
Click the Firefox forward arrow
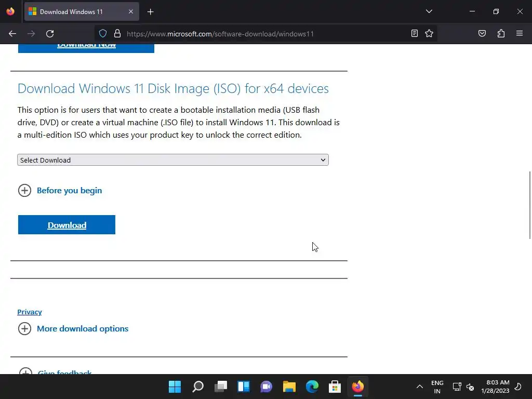pyautogui.click(x=31, y=34)
